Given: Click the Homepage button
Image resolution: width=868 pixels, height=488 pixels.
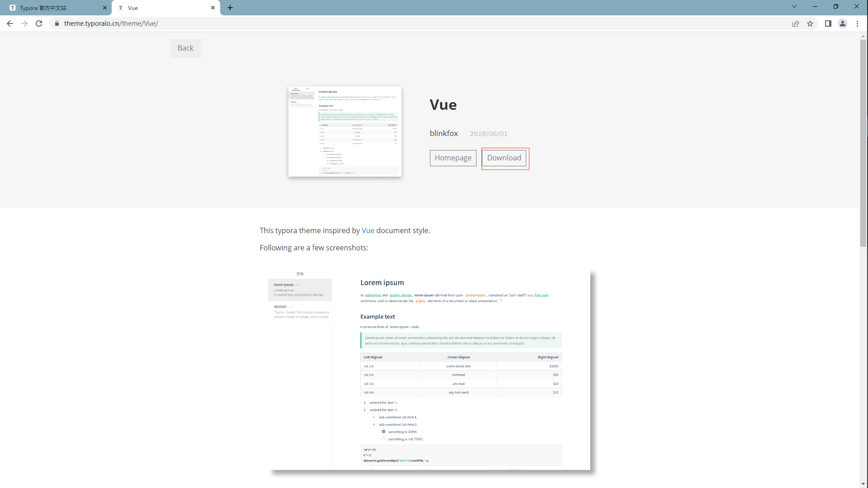Looking at the screenshot, I should [x=453, y=158].
